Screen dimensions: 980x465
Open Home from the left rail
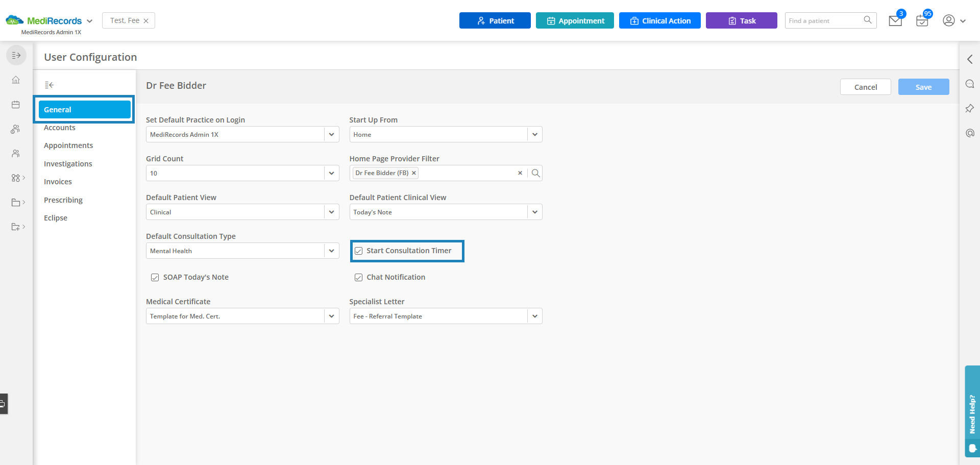16,80
